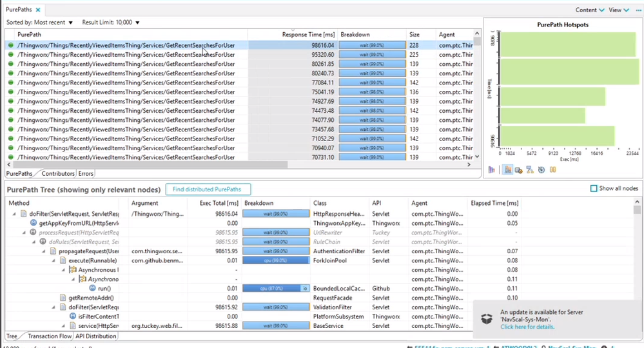Collapse the top doFilter(ServletRequest tree node
This screenshot has width=644, height=348.
tap(14, 214)
